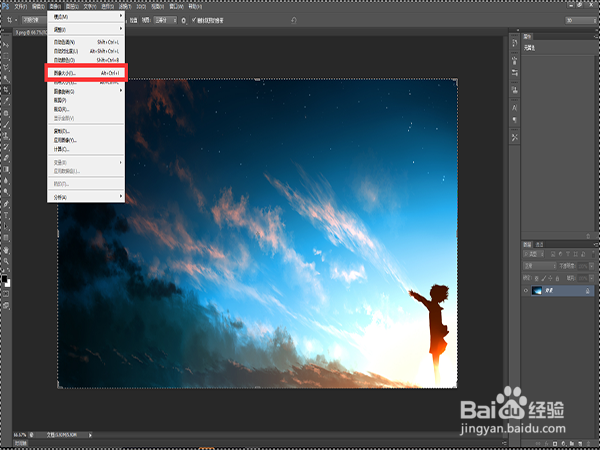Toggle lock transparent pixels
The image size is (600, 450).
(536, 278)
